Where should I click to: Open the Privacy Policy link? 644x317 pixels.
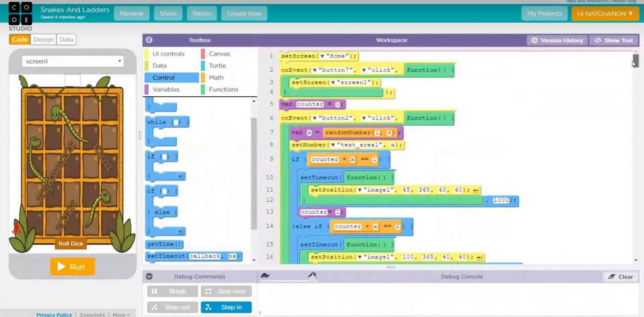54,314
